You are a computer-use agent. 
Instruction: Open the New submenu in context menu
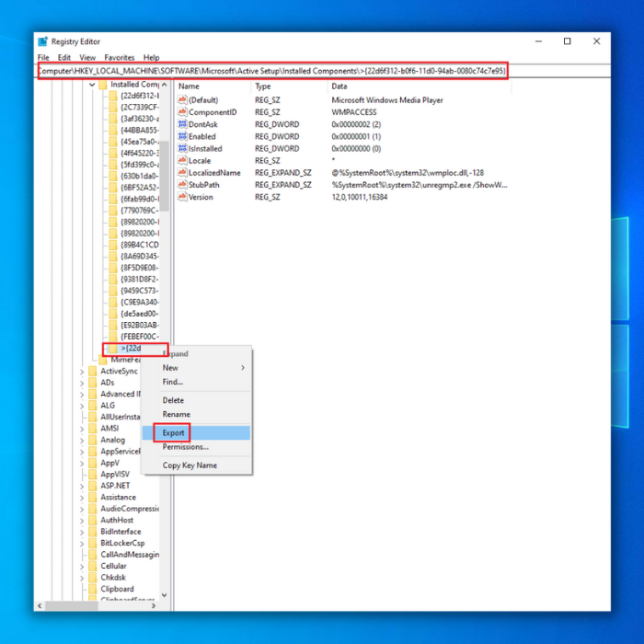point(196,368)
